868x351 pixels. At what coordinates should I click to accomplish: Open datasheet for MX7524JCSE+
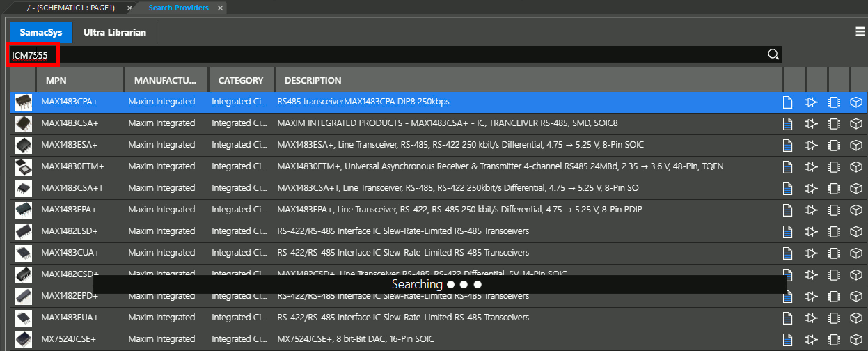[x=788, y=340]
